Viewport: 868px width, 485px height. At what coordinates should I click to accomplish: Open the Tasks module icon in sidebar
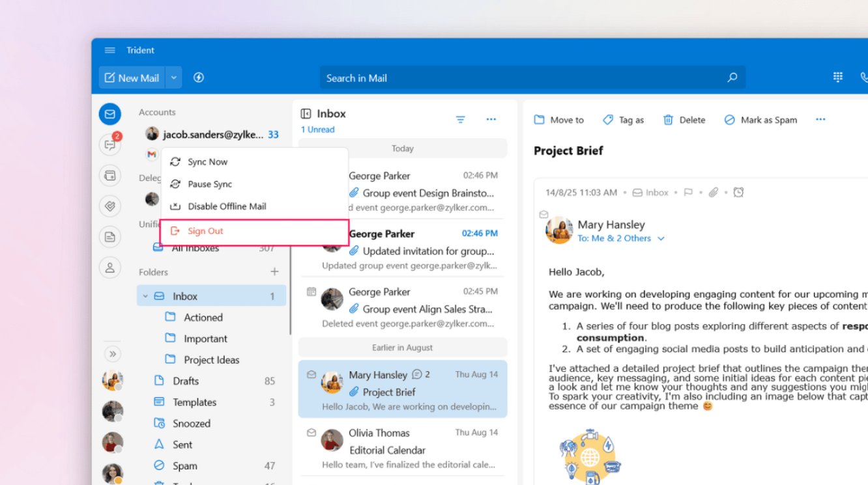[x=110, y=206]
